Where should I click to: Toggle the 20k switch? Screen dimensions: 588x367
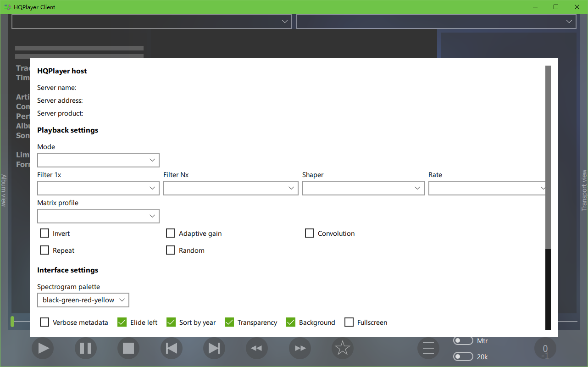tap(463, 356)
